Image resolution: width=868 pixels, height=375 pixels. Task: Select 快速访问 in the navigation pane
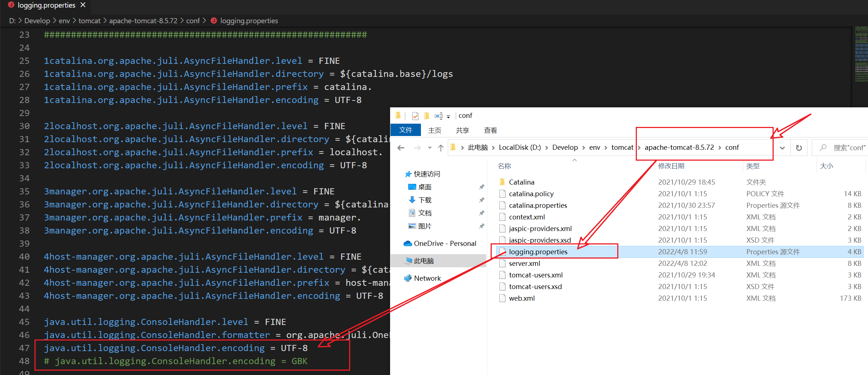click(422, 174)
